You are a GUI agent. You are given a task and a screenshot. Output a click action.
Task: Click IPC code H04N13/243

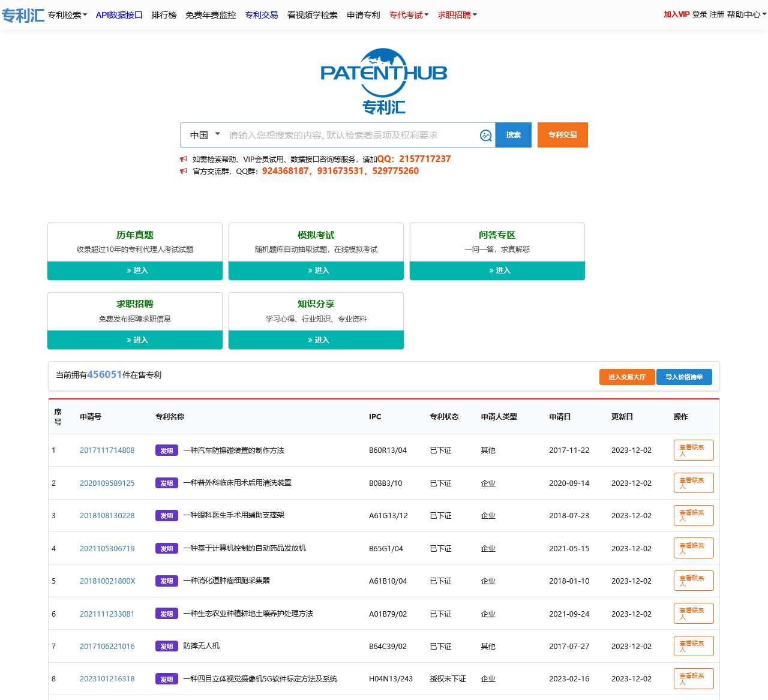(x=391, y=679)
